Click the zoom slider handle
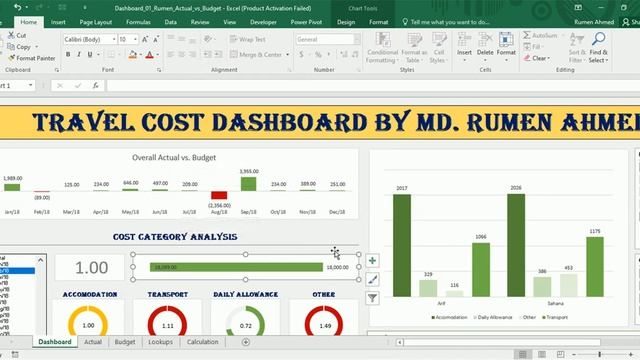This screenshot has width=640, height=360. (600, 354)
